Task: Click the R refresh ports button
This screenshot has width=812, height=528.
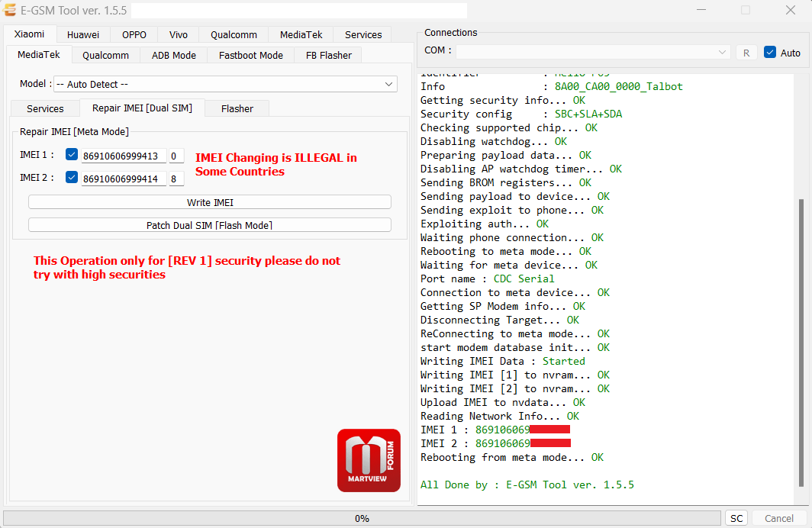Action: tap(746, 53)
